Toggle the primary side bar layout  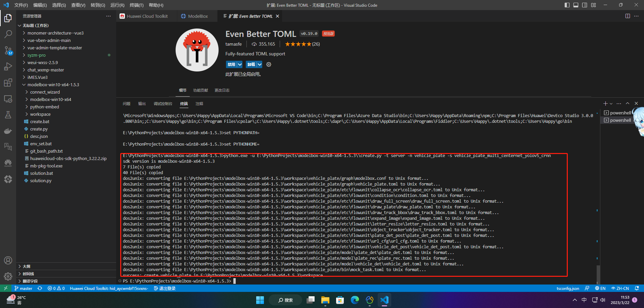(x=567, y=5)
